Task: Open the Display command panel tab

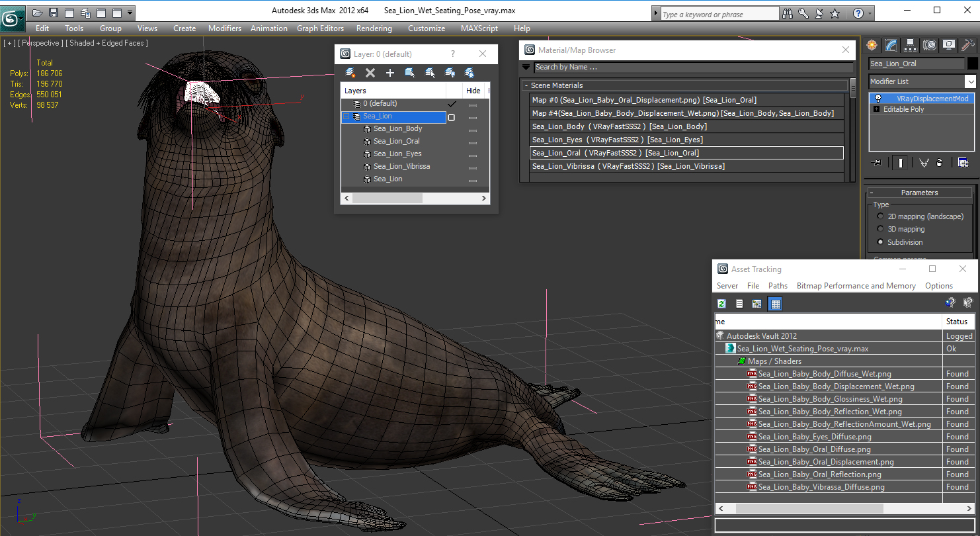Action: pos(949,45)
